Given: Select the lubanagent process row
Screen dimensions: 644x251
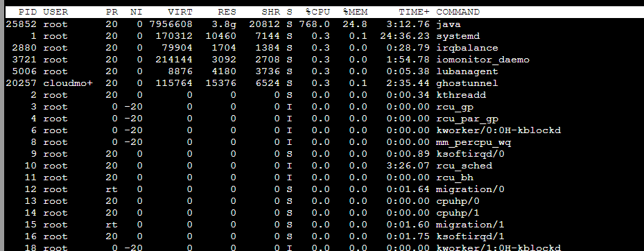Looking at the screenshot, I should tap(324, 71).
